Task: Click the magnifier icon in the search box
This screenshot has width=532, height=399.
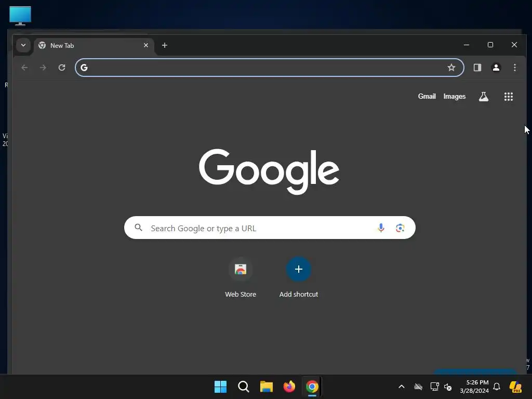Action: (138, 228)
